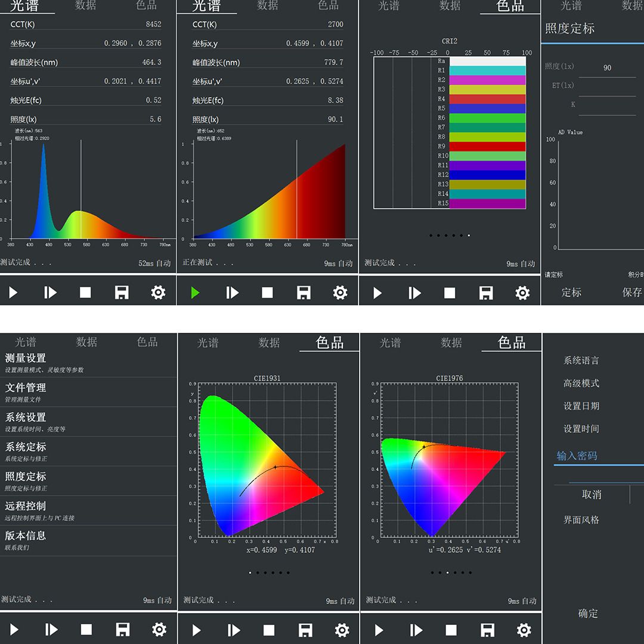
Task: Open 测量设置 menu entry
Action: click(26, 358)
